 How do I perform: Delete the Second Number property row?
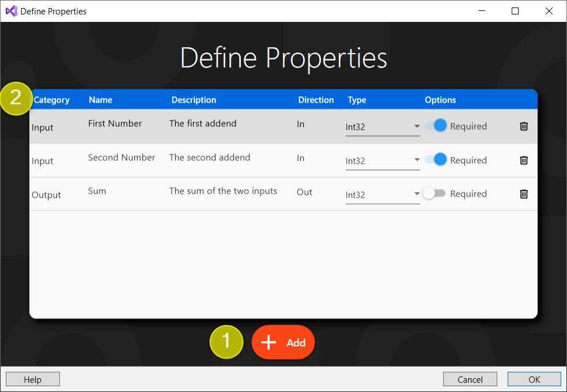(x=523, y=160)
